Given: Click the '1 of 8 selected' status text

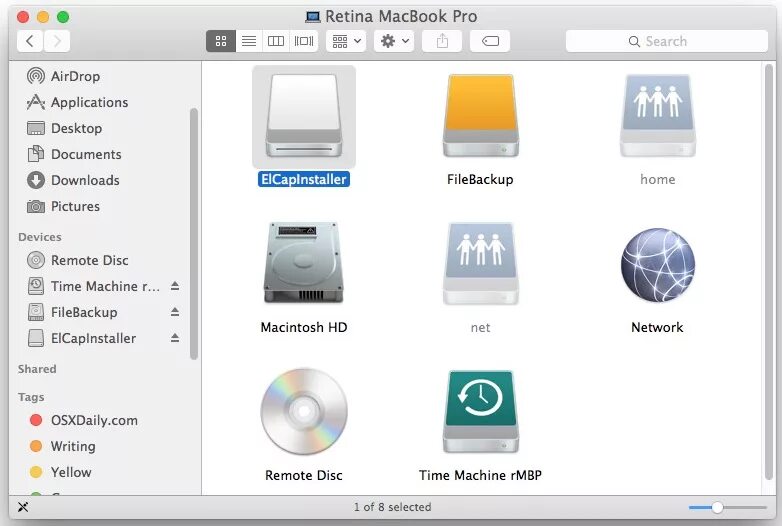Looking at the screenshot, I should pos(392,508).
